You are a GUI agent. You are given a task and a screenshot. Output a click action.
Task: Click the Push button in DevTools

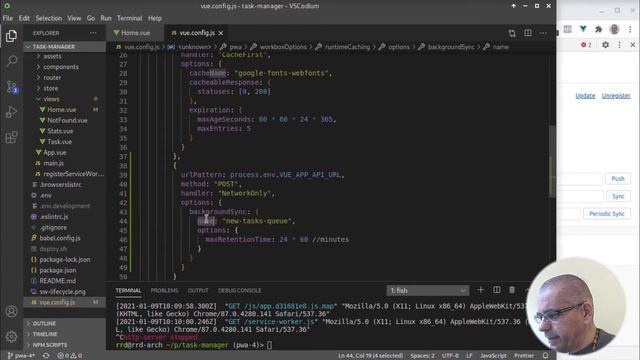(x=618, y=179)
